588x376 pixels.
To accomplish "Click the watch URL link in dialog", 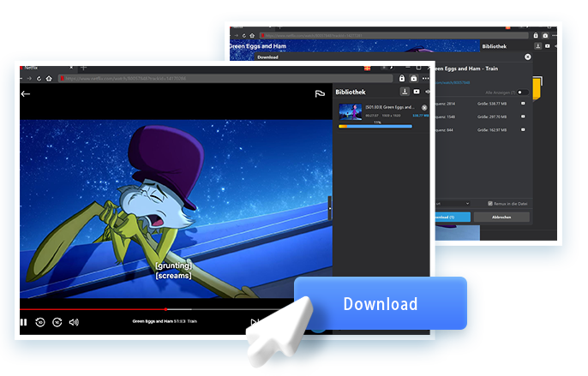I will click(453, 82).
